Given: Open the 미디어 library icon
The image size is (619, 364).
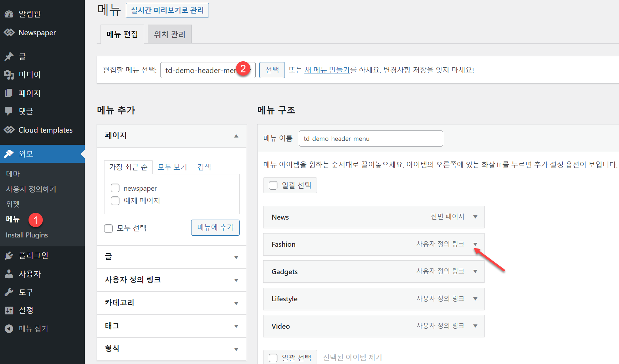Looking at the screenshot, I should pos(9,75).
